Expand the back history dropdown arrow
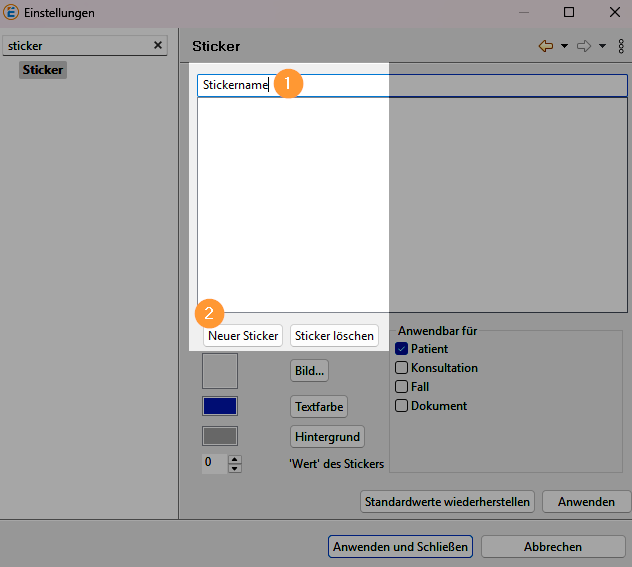This screenshot has height=567, width=632. click(564, 46)
